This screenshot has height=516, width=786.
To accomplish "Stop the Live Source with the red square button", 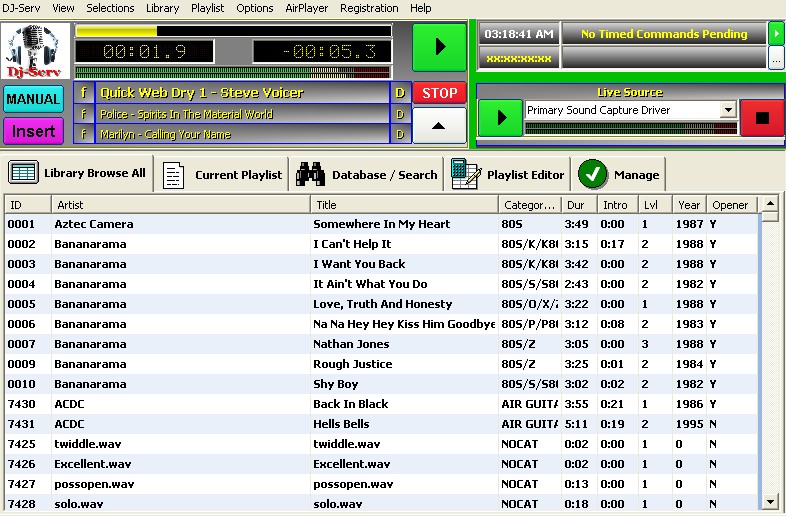I will coord(762,118).
